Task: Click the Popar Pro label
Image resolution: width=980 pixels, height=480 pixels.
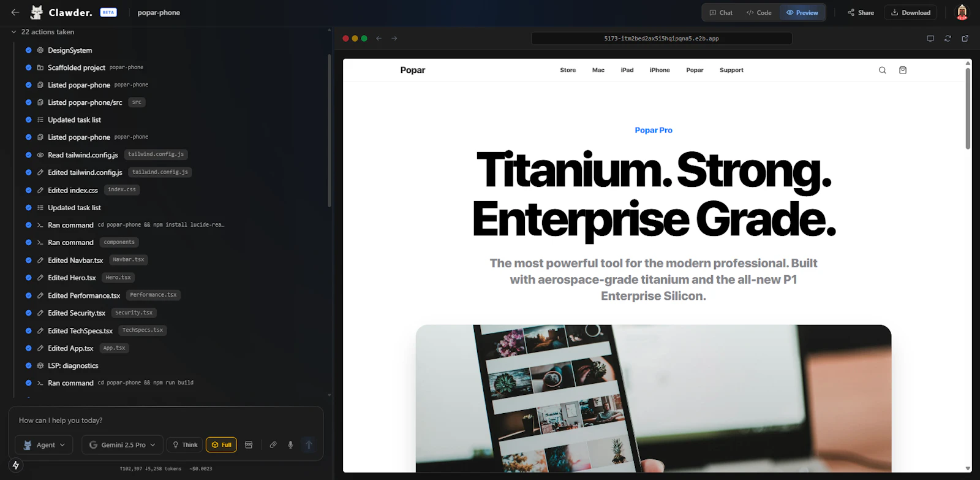Action: tap(654, 130)
